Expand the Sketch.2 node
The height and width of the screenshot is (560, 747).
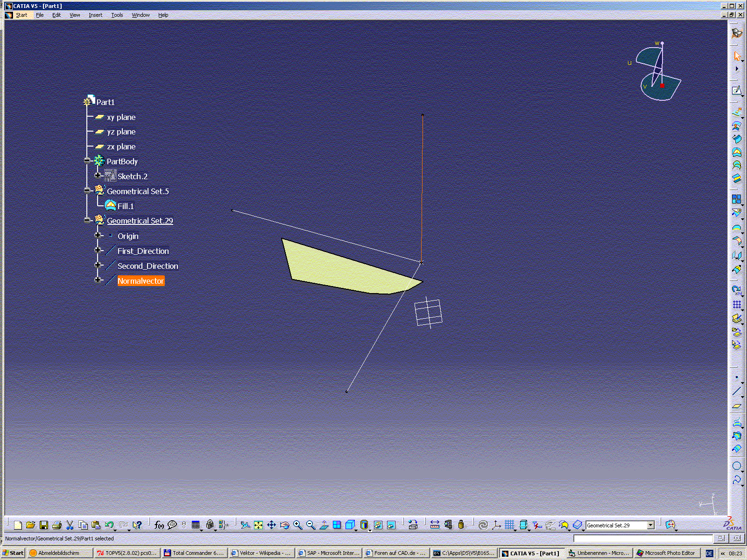[98, 175]
